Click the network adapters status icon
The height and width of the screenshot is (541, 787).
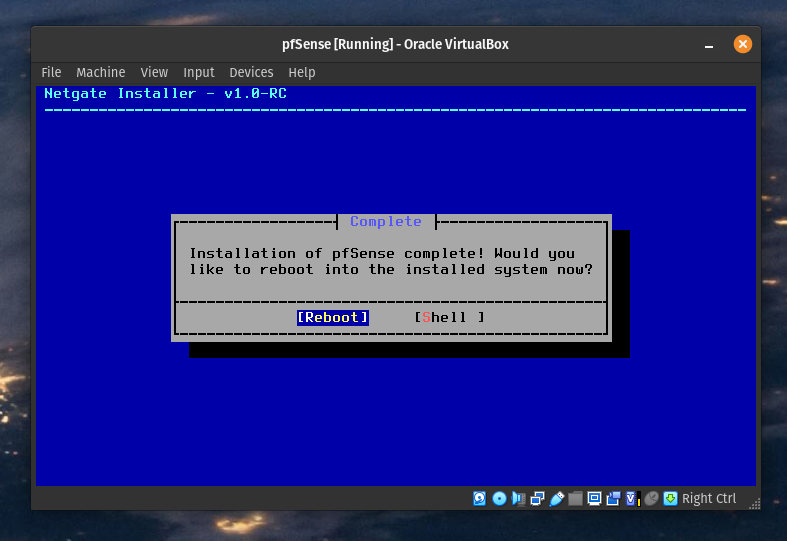(x=537, y=498)
